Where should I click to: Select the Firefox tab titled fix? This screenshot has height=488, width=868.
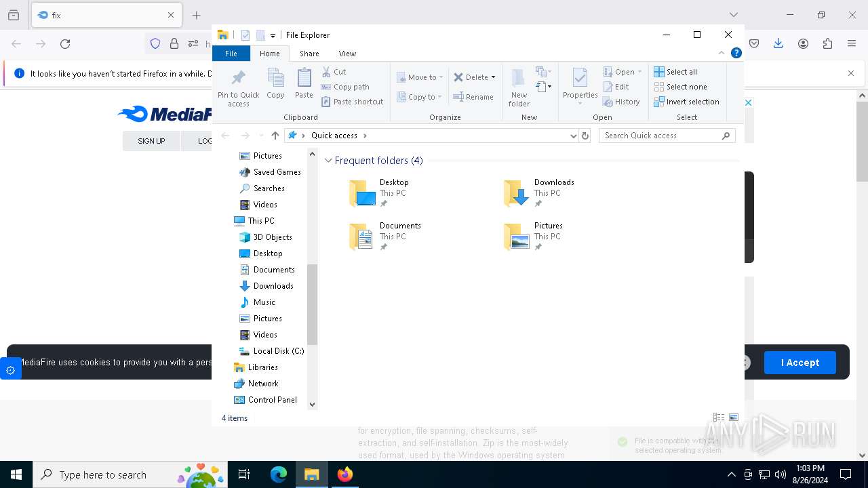[x=106, y=15]
